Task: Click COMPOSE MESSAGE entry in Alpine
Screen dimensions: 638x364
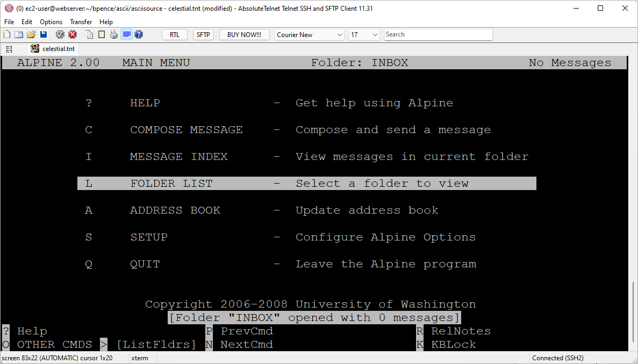Action: pyautogui.click(x=187, y=129)
